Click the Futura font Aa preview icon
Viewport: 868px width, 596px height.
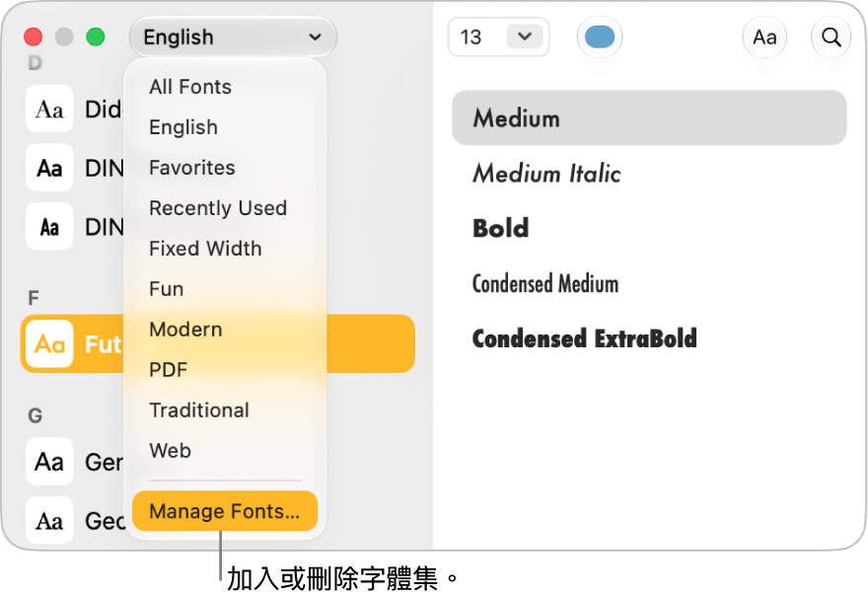tap(49, 344)
